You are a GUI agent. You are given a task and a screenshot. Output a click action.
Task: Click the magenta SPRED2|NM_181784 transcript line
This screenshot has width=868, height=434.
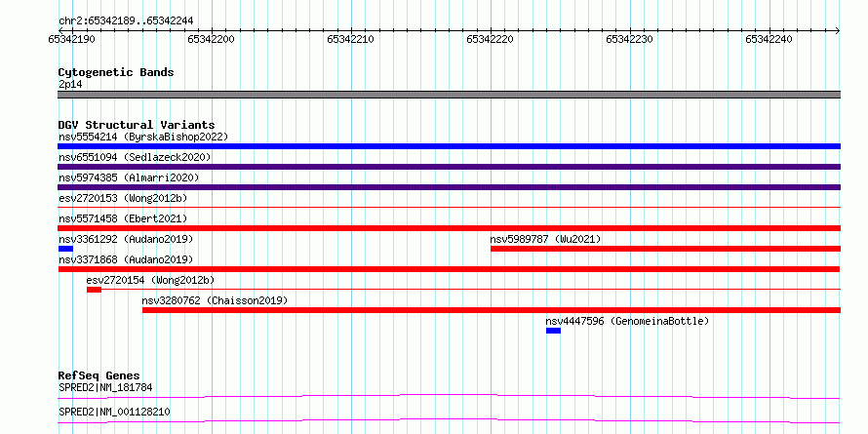pyautogui.click(x=449, y=396)
